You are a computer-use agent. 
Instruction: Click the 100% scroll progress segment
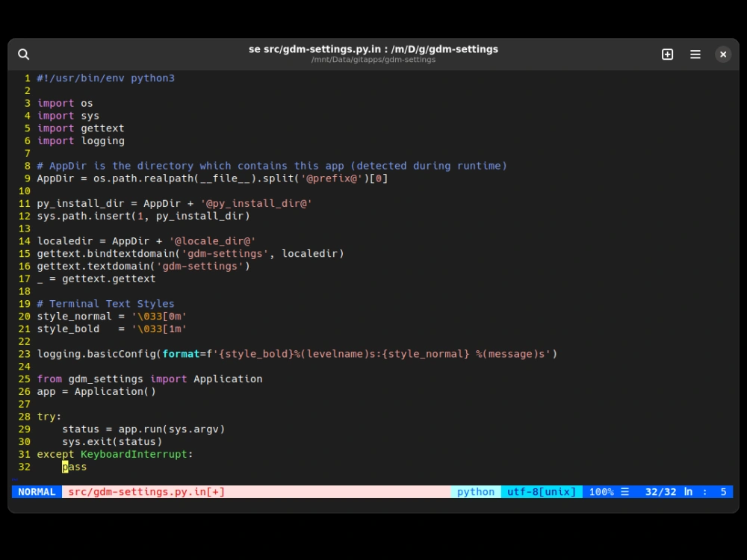602,492
